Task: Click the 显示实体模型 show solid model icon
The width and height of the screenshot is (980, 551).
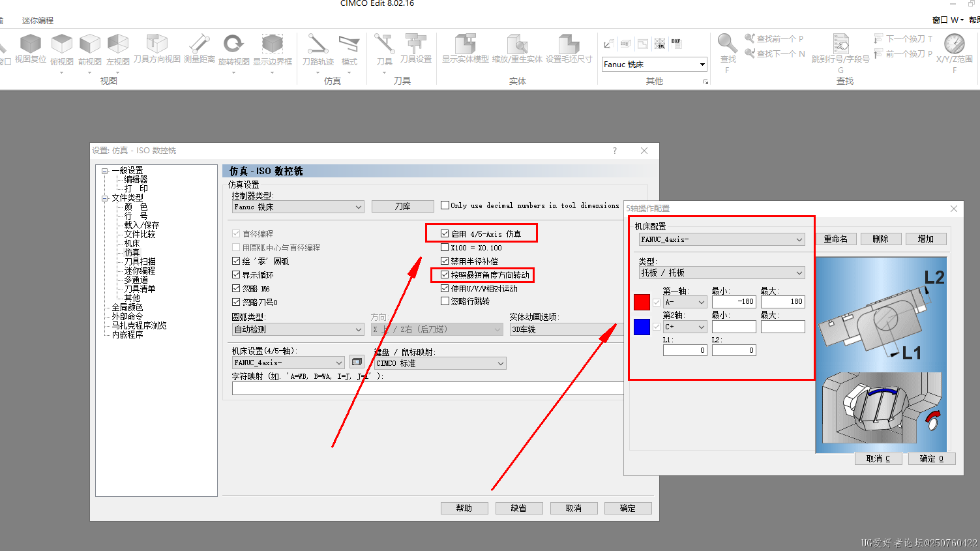Action: [x=466, y=44]
